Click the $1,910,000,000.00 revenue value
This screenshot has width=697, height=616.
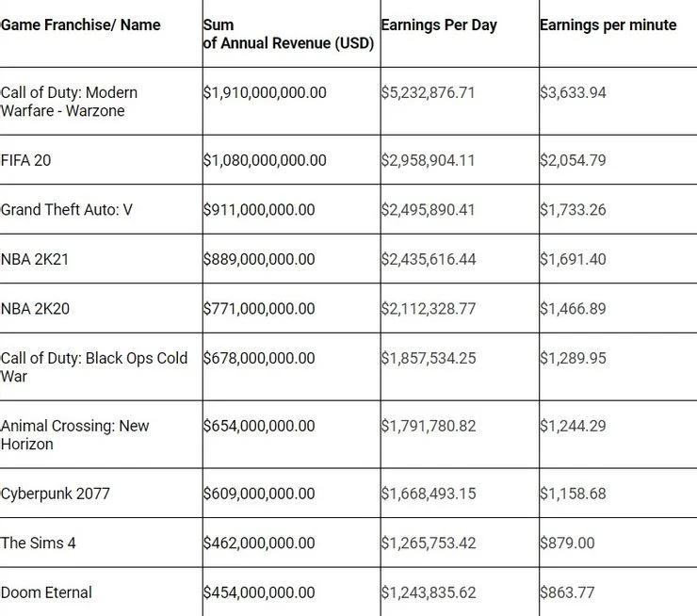[265, 92]
